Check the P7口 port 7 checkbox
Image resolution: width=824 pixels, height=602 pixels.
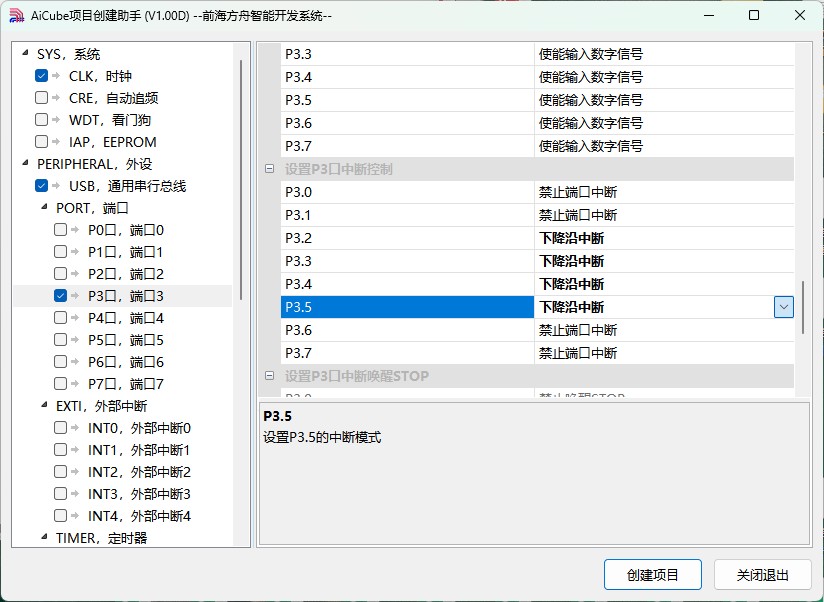(x=60, y=383)
